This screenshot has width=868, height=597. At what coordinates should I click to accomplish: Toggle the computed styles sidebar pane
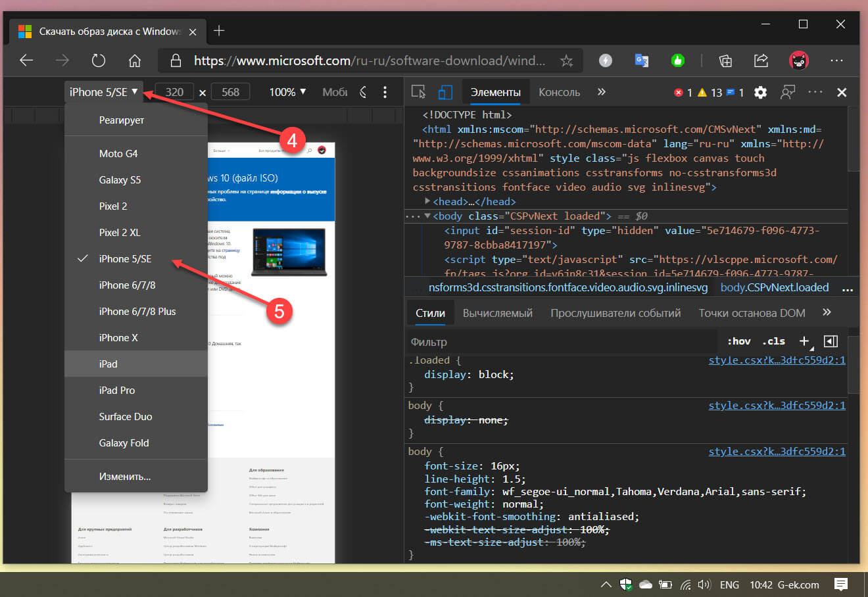(831, 341)
